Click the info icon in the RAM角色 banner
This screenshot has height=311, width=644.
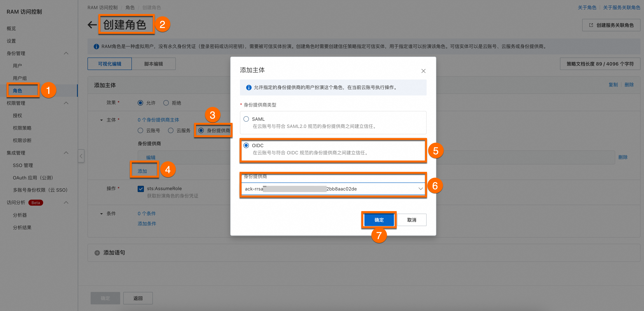96,46
